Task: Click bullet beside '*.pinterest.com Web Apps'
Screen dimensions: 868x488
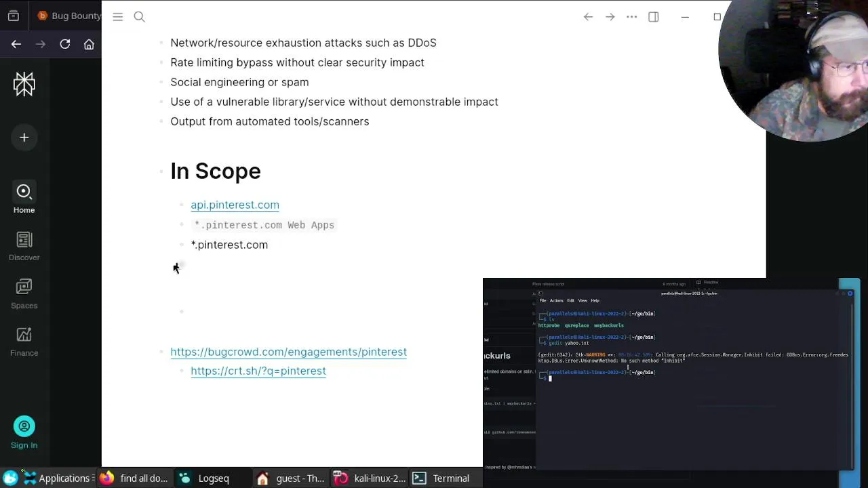Action: click(x=182, y=224)
